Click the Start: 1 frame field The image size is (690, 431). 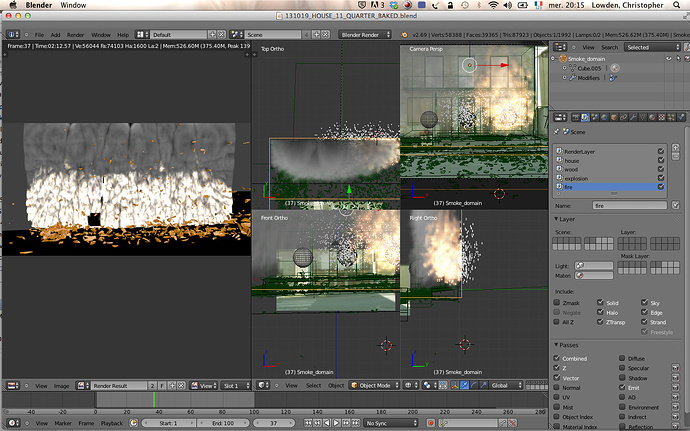pos(169,423)
